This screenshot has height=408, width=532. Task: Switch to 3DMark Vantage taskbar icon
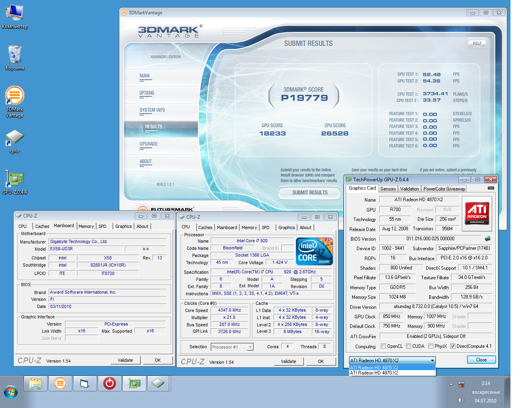click(60, 384)
